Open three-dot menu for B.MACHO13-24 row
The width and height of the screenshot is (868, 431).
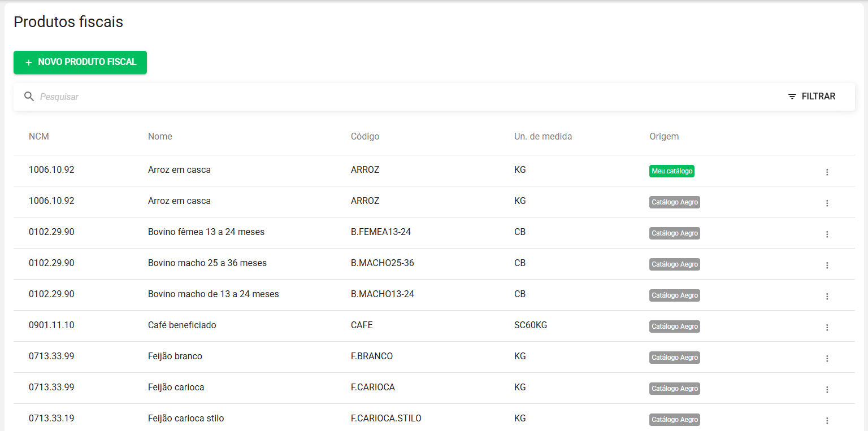[x=827, y=296]
